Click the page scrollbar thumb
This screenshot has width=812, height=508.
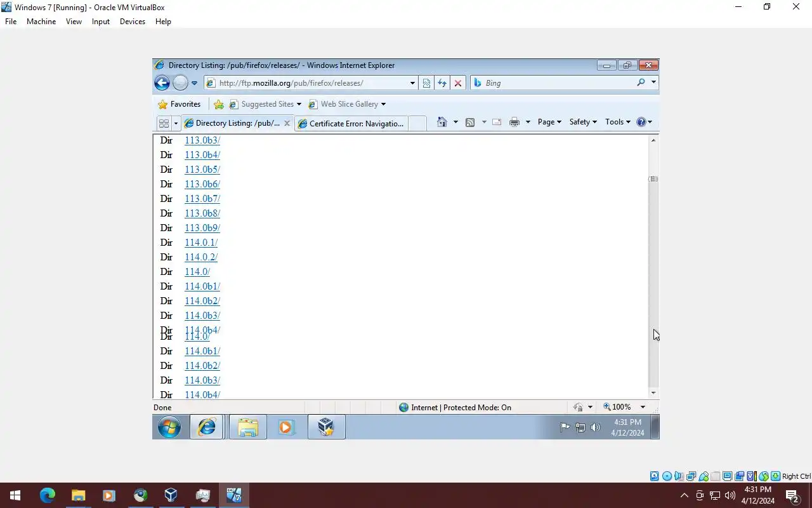pos(653,179)
